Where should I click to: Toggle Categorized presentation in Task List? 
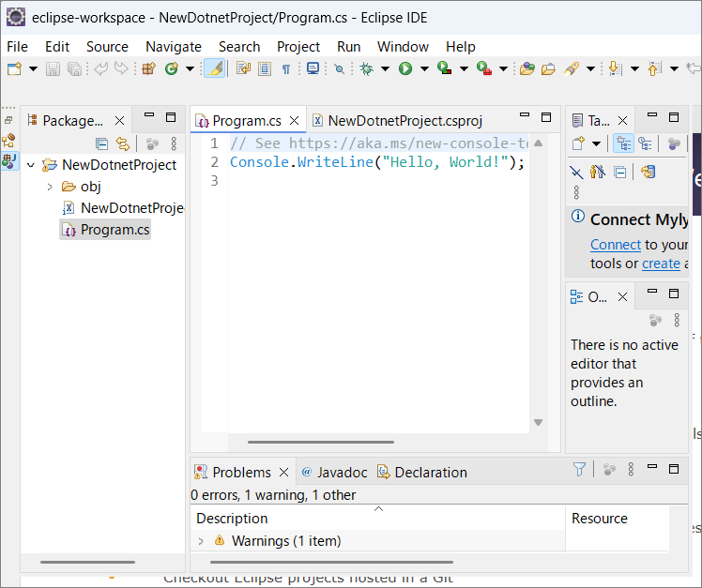click(x=623, y=143)
